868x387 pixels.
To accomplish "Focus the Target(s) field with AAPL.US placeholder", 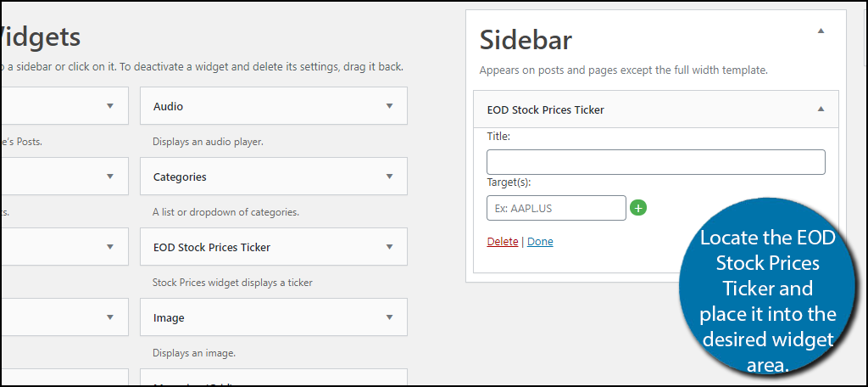I will [556, 208].
